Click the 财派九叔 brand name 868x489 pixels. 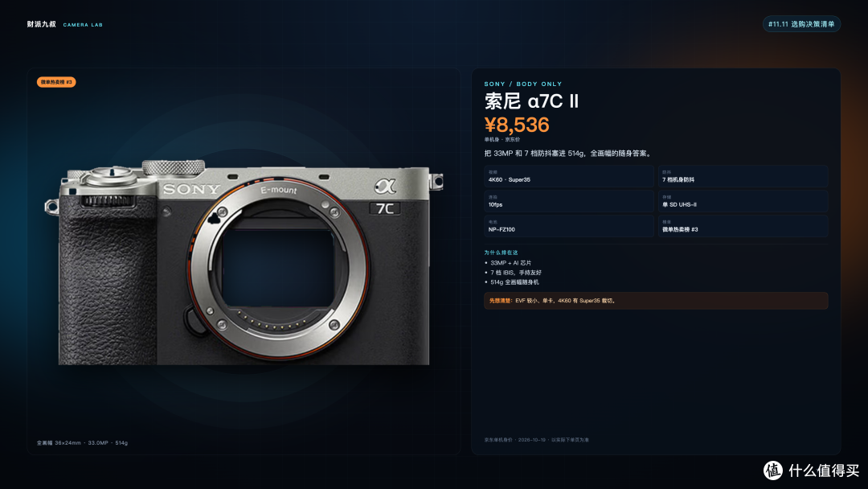[42, 24]
